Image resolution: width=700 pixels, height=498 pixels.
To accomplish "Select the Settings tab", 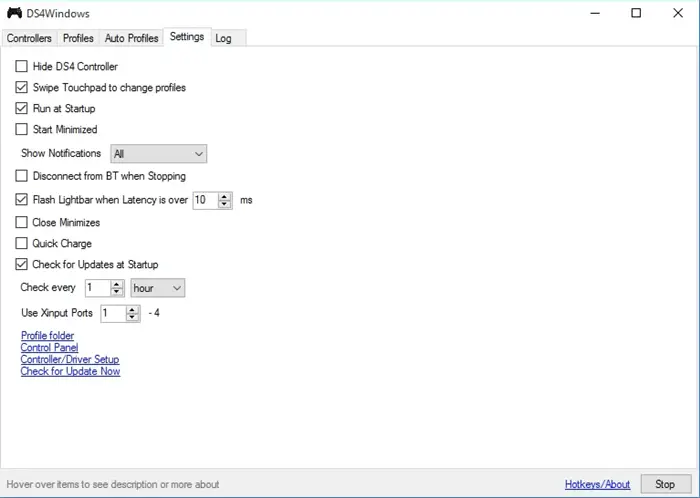I will coord(187,37).
